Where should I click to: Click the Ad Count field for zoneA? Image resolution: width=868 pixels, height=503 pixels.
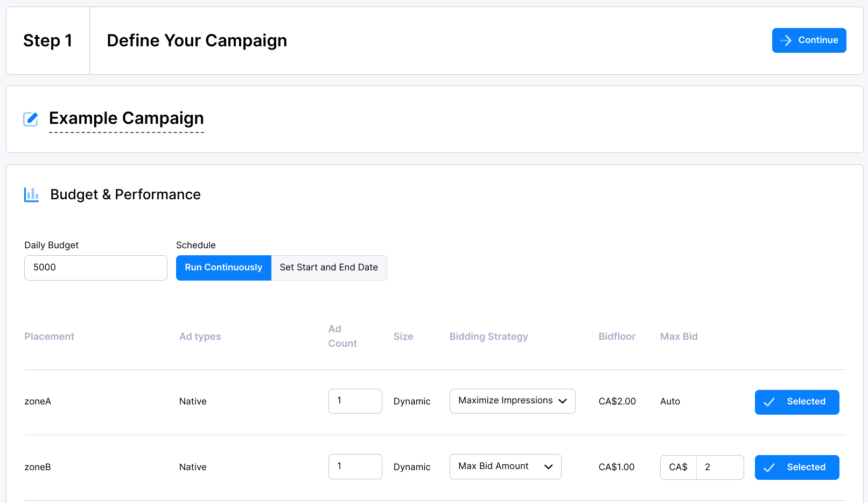click(x=355, y=401)
